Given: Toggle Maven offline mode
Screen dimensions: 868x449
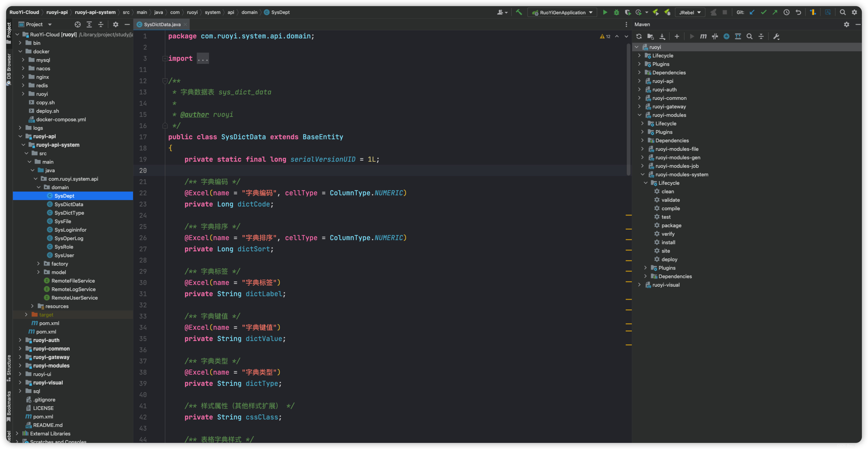Looking at the screenshot, I should tap(715, 37).
